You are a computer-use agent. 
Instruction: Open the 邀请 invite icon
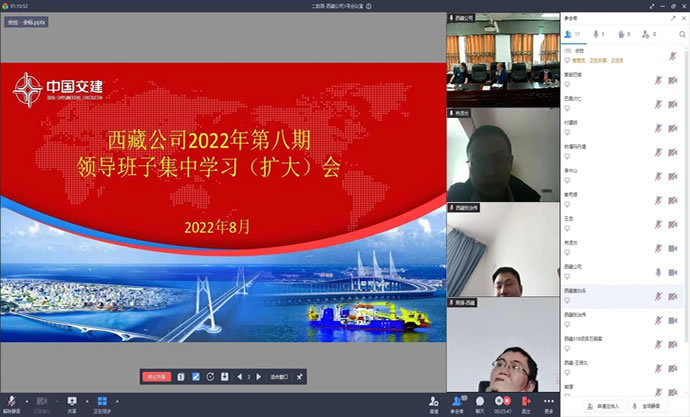[434, 399]
